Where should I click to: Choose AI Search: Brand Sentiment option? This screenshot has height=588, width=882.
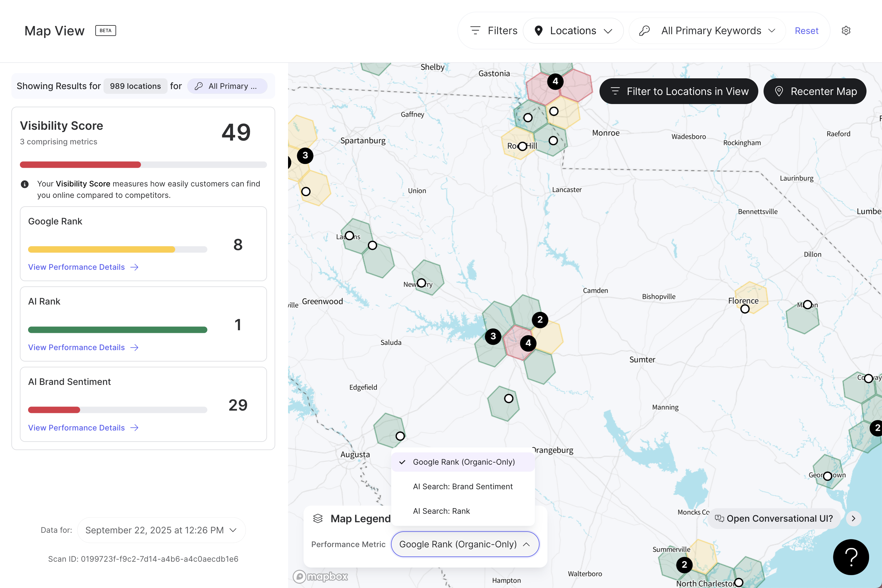463,486
